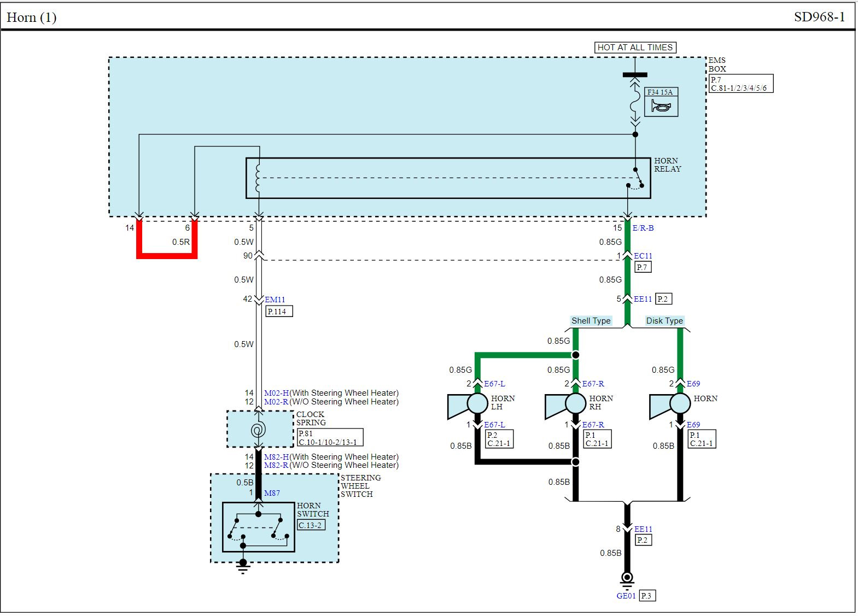Select the HORN LH speaker symbol
The height and width of the screenshot is (616, 858).
[468, 405]
